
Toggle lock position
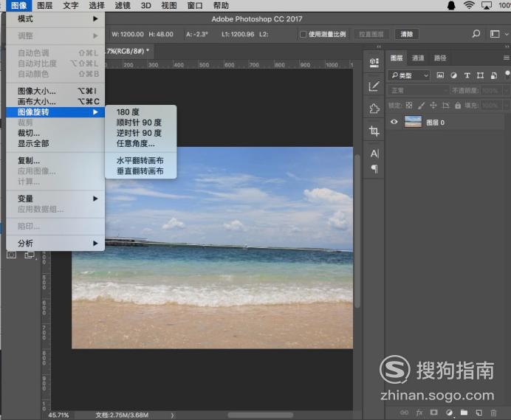pos(433,105)
